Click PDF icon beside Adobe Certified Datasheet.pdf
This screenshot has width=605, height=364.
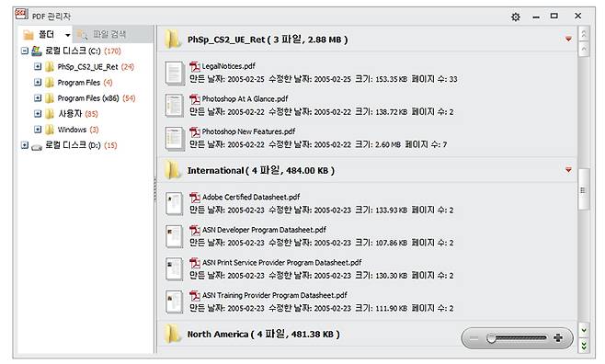point(195,198)
